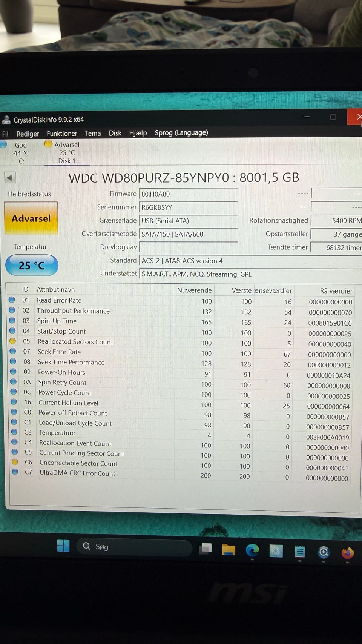
Task: Go to the previous disk with the left arrow
Action: pos(10,177)
